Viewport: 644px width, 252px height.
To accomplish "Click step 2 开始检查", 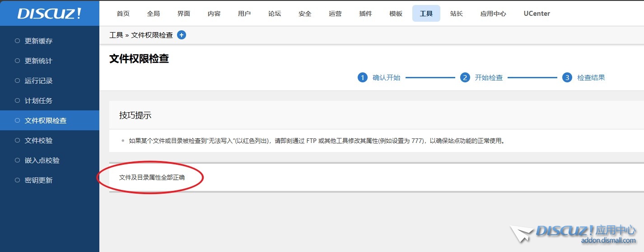I will click(481, 77).
